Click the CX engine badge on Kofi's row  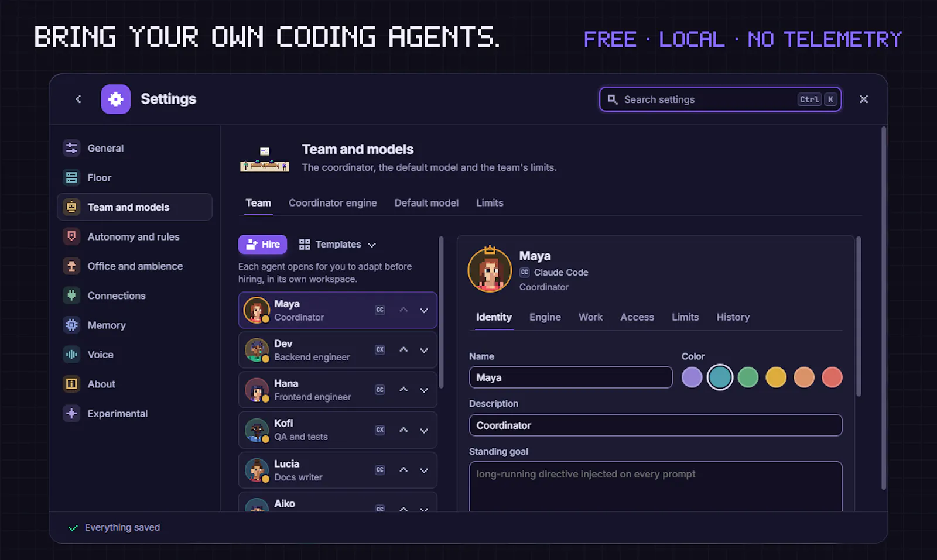pyautogui.click(x=380, y=430)
